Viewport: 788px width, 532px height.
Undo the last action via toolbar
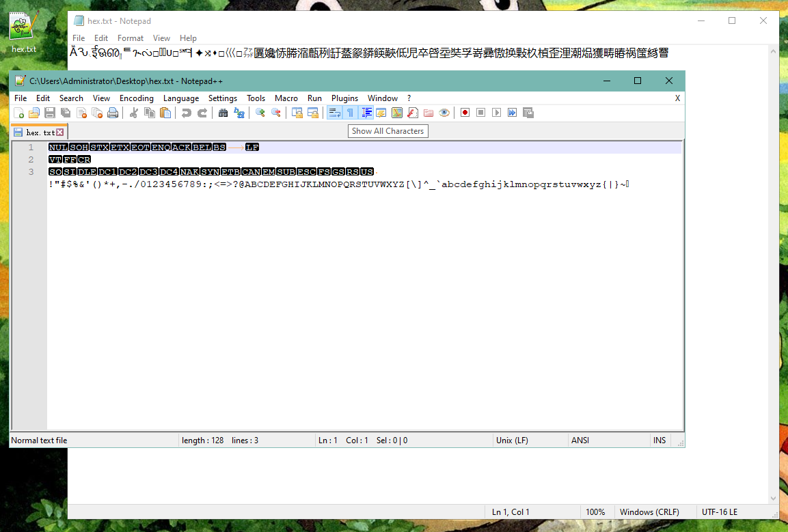[187, 113]
